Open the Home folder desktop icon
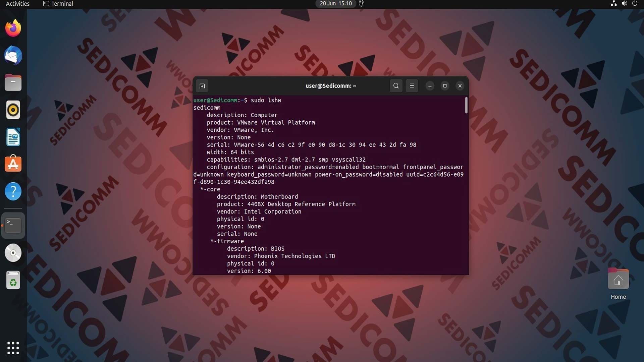Screen dimensions: 644x362 pyautogui.click(x=618, y=284)
